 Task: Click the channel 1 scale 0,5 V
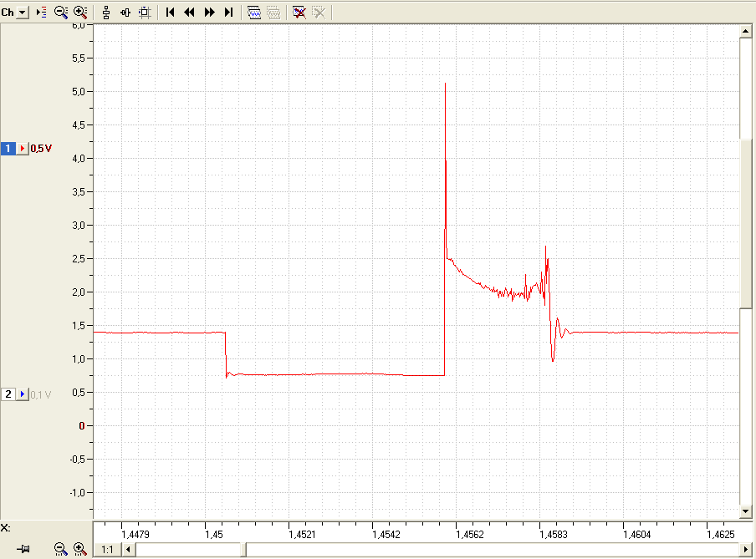coord(41,149)
